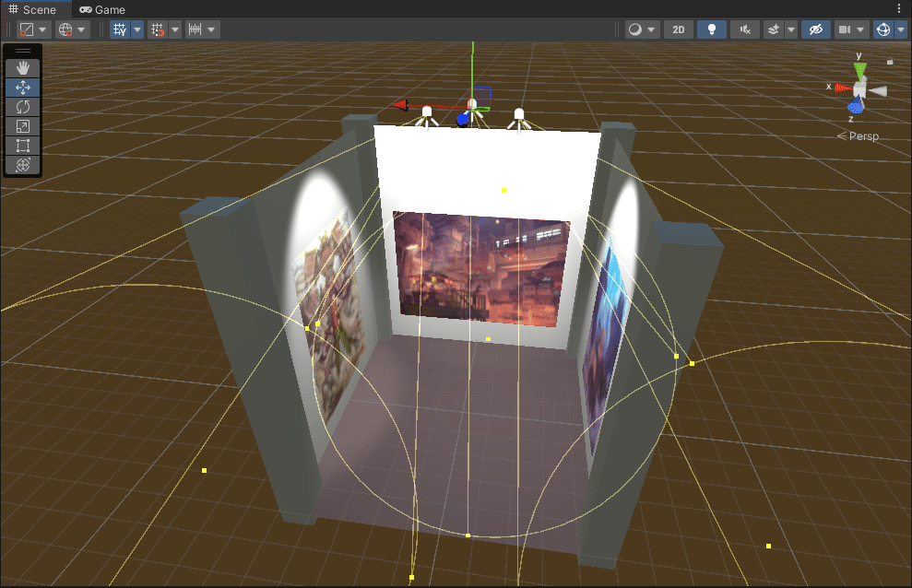Open the grid visibility options arrow
The height and width of the screenshot is (588, 912).
[x=137, y=29]
